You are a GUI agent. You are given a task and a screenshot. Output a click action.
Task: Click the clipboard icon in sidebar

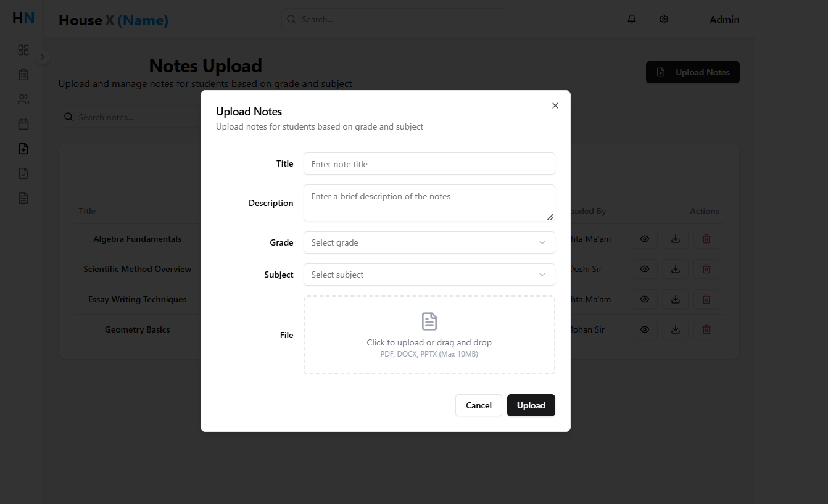pyautogui.click(x=23, y=75)
